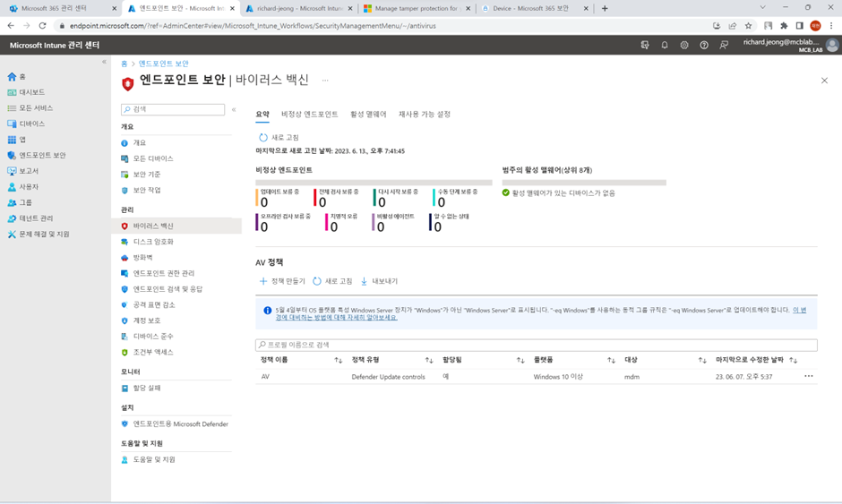Open the AV policy row
842x504 pixels.
[x=536, y=377]
